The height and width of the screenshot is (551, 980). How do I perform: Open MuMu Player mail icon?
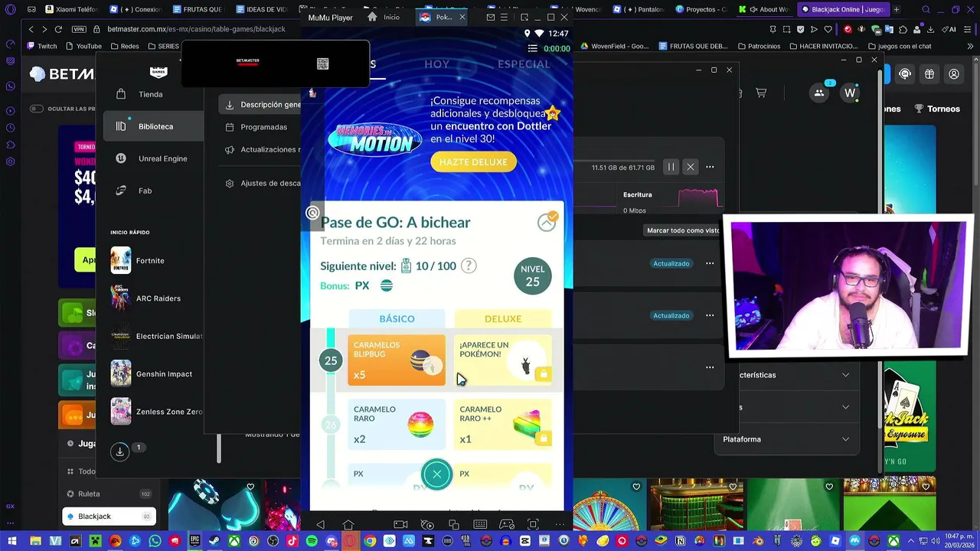point(491,17)
